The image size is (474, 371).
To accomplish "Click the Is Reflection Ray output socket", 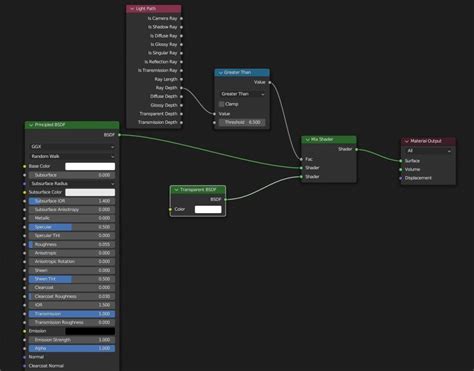I will [181, 62].
